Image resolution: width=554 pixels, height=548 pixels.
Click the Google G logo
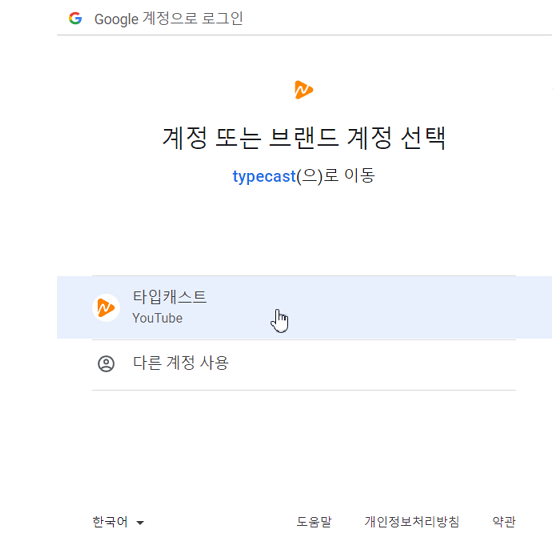(75, 18)
